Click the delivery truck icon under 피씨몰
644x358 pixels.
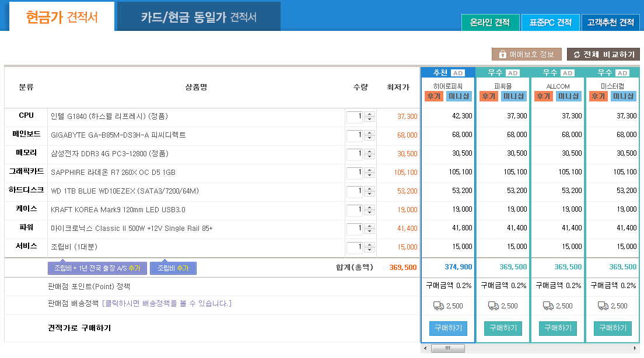point(494,306)
